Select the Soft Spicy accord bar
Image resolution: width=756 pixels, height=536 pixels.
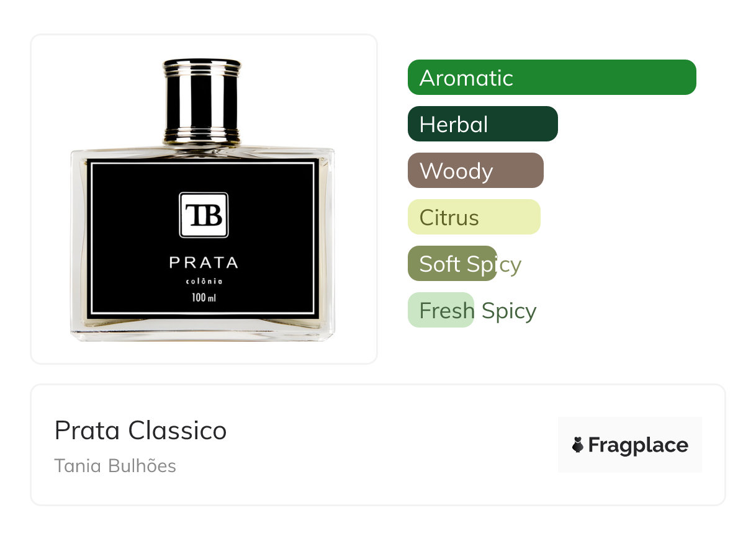(x=452, y=264)
